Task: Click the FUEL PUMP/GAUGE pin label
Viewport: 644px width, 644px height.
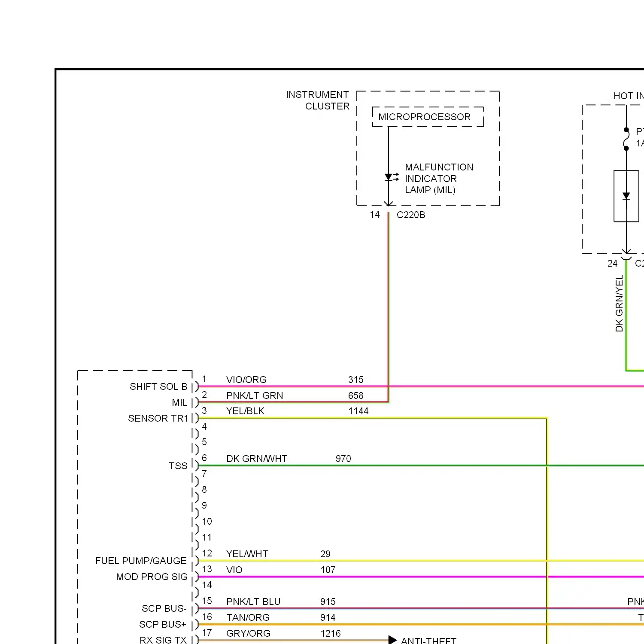Action: (141, 561)
